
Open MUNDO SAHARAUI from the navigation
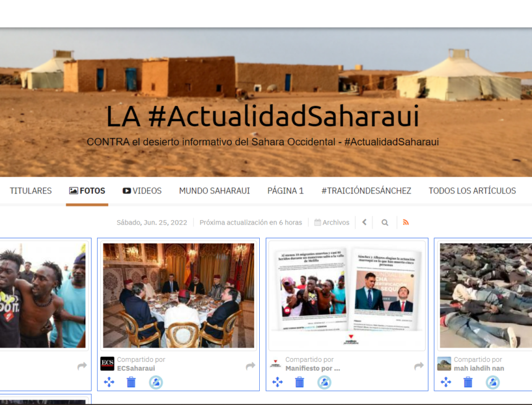click(214, 191)
